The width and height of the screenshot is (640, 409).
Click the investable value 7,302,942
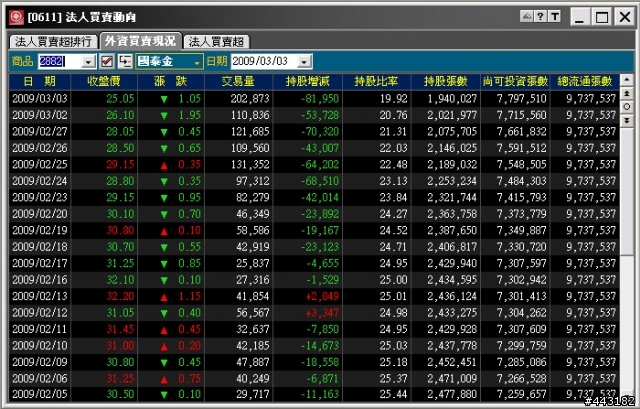click(521, 280)
